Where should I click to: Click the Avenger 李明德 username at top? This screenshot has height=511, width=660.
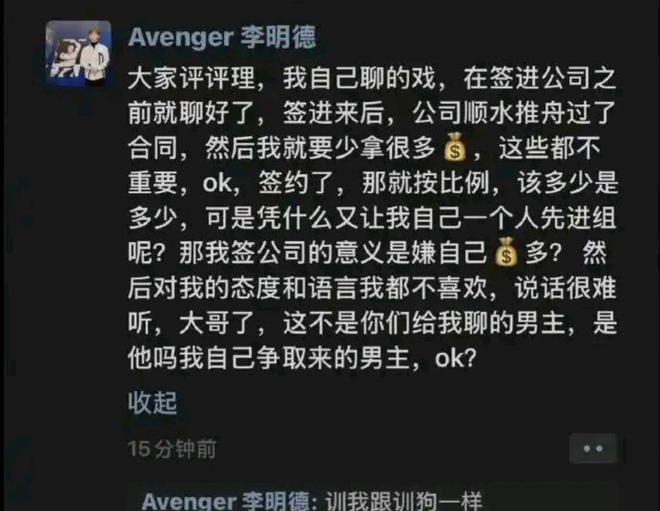pyautogui.click(x=222, y=37)
